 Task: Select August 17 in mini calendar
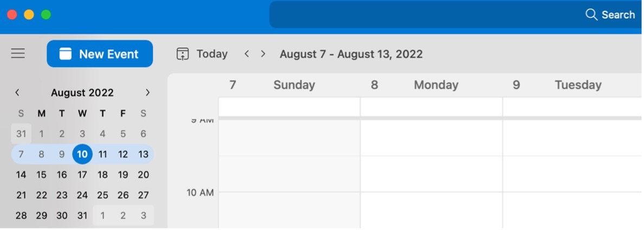point(82,175)
